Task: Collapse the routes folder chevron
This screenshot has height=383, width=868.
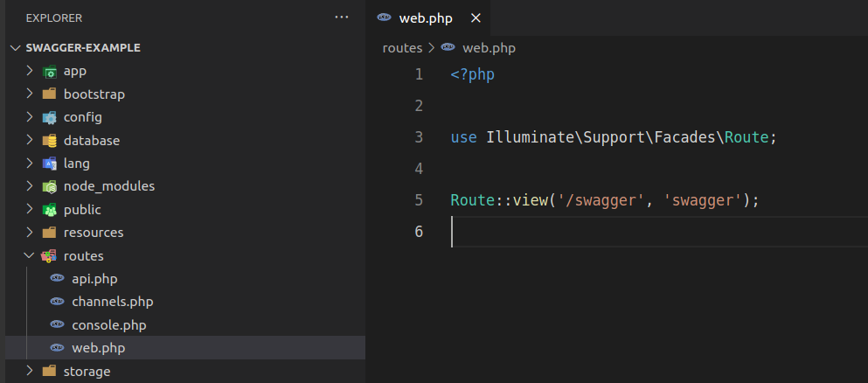Action: click(x=30, y=256)
